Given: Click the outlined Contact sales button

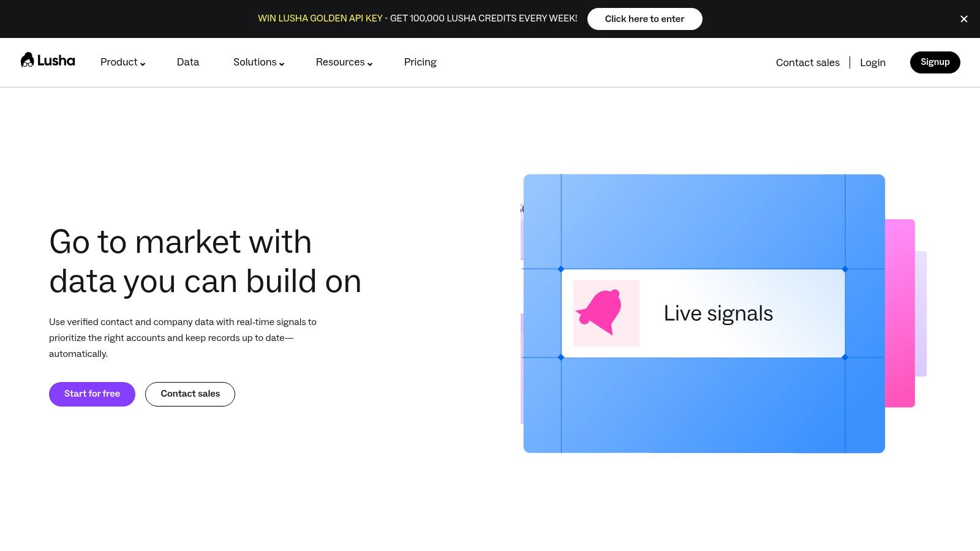Looking at the screenshot, I should (190, 394).
